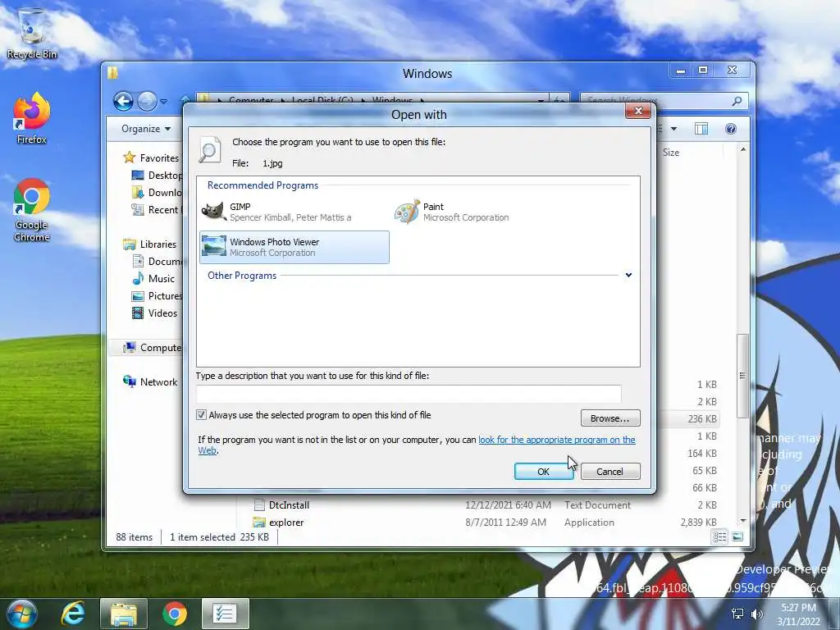Select Windows Photo Viewer program
Screen dimensions: 840x630
(294, 247)
